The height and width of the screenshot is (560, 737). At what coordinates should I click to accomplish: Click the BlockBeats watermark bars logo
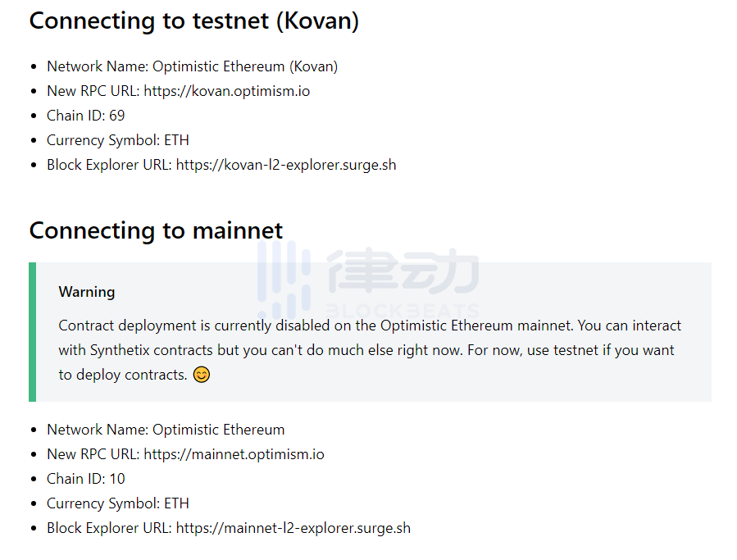click(x=284, y=277)
